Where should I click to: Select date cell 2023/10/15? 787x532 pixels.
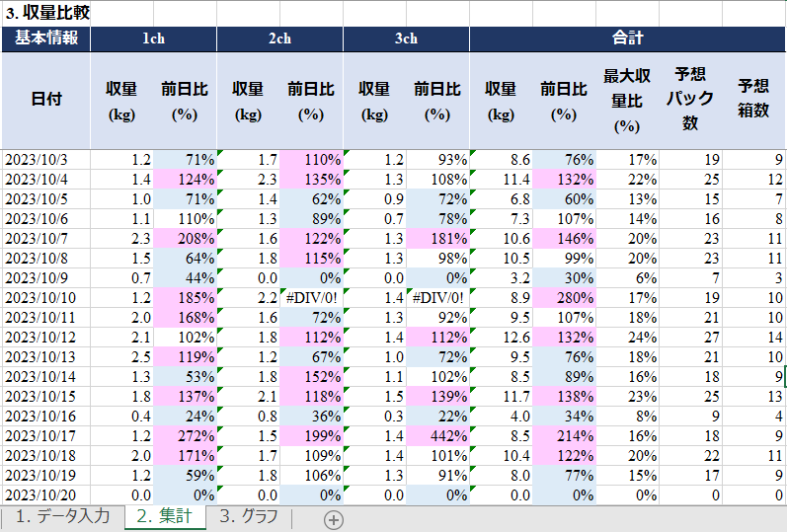point(46,397)
